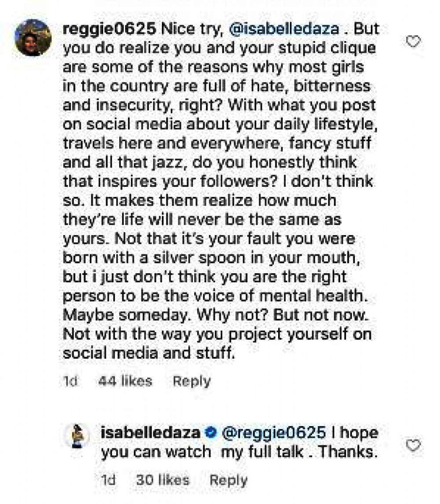Like isabelledaza's reply with the heart
Image resolution: width=440 pixels, height=504 pixels.
pos(414,446)
